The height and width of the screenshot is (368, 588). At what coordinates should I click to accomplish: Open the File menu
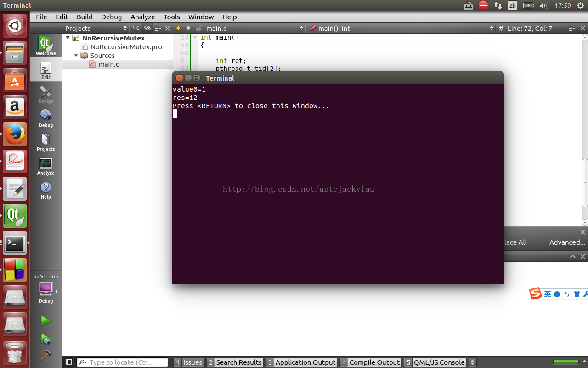41,17
